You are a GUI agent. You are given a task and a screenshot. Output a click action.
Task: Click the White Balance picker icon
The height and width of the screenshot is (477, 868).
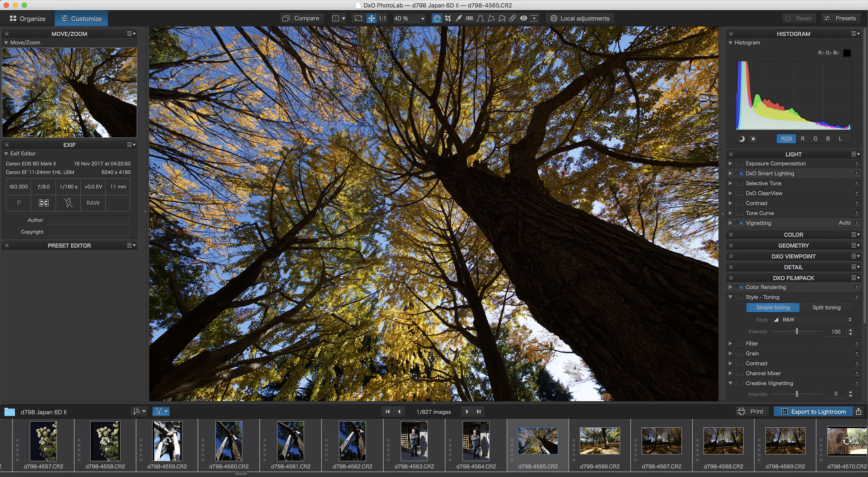coord(458,18)
